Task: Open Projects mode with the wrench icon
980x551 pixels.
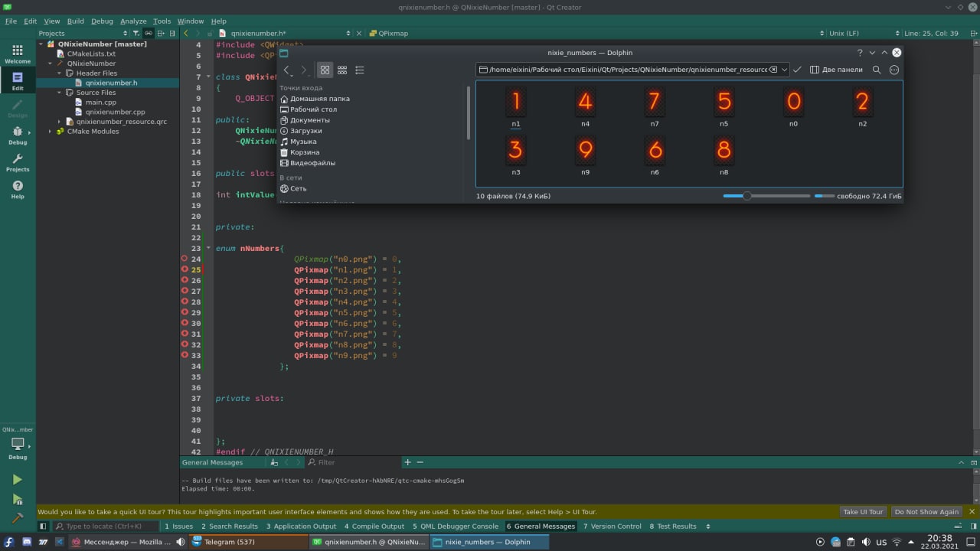Action: (x=18, y=162)
